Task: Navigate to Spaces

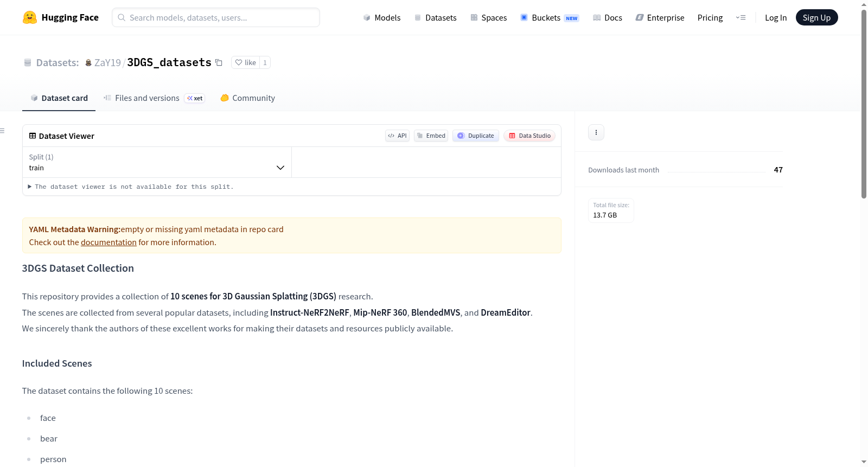Action: tap(488, 17)
